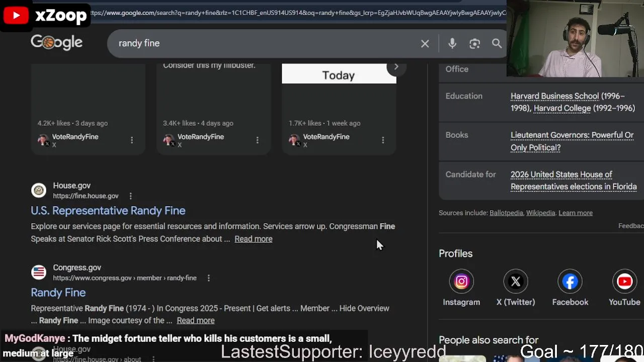
Task: Click the Today post thumbnail
Action: pyautogui.click(x=339, y=74)
